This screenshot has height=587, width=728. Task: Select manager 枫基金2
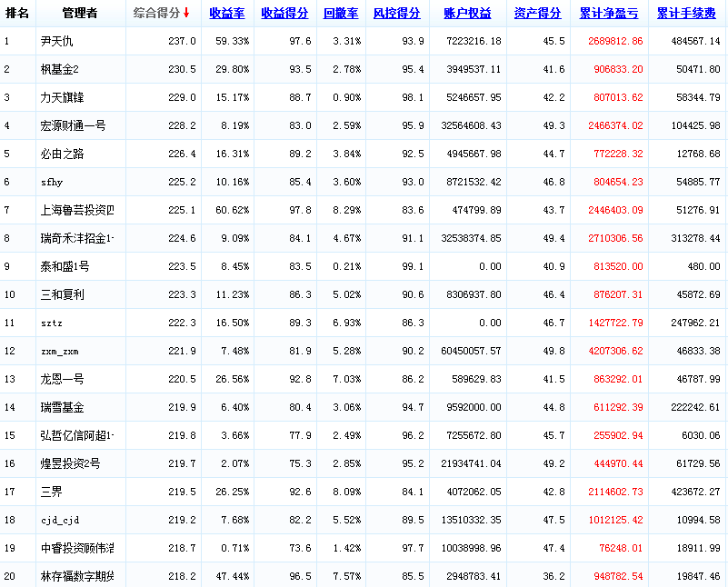pos(59,70)
